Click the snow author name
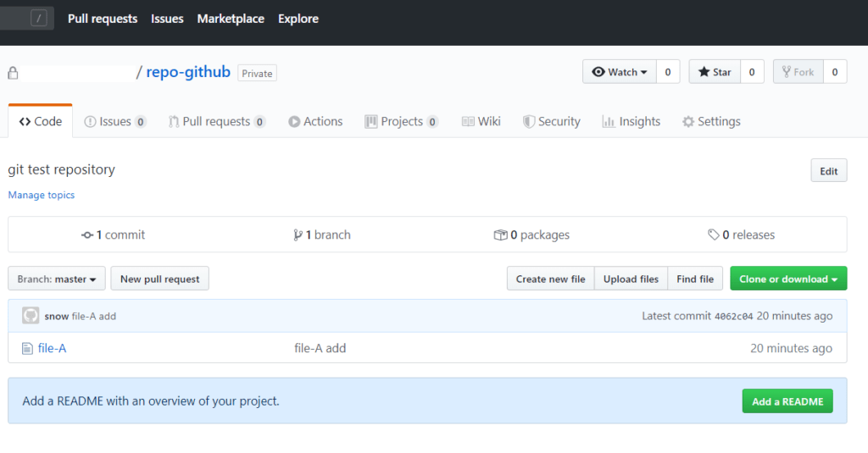Viewport: 868px width, 453px height. pos(57,317)
